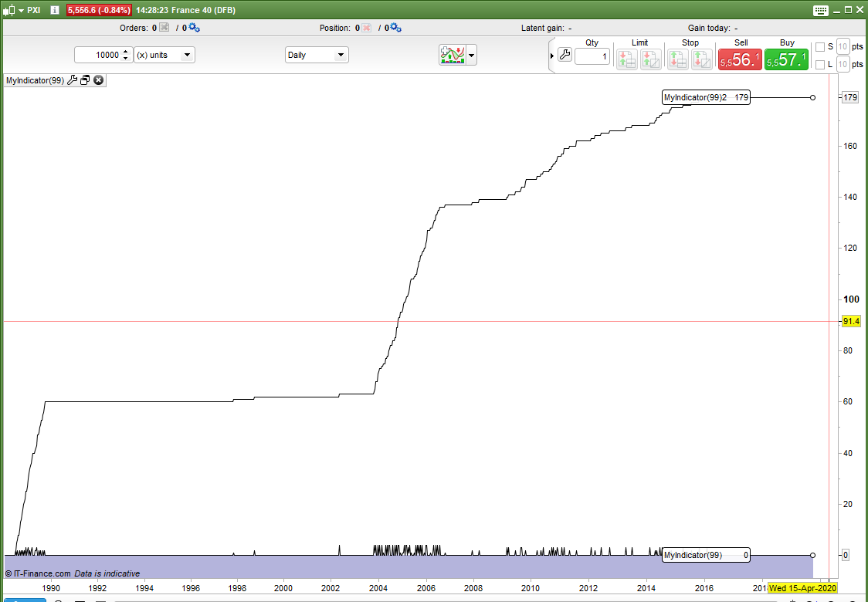
Task: Click the Wed 15-Apr-2020 date label
Action: tap(802, 587)
